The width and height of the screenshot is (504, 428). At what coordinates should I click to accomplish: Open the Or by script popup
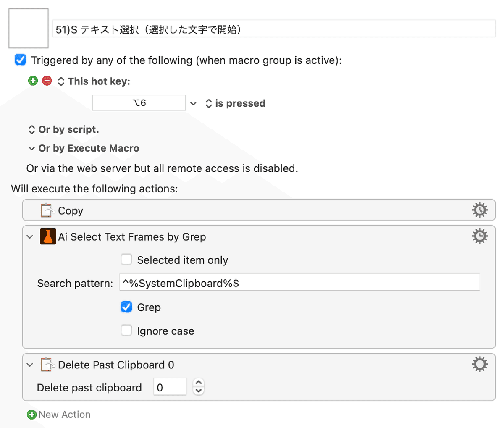coord(31,130)
